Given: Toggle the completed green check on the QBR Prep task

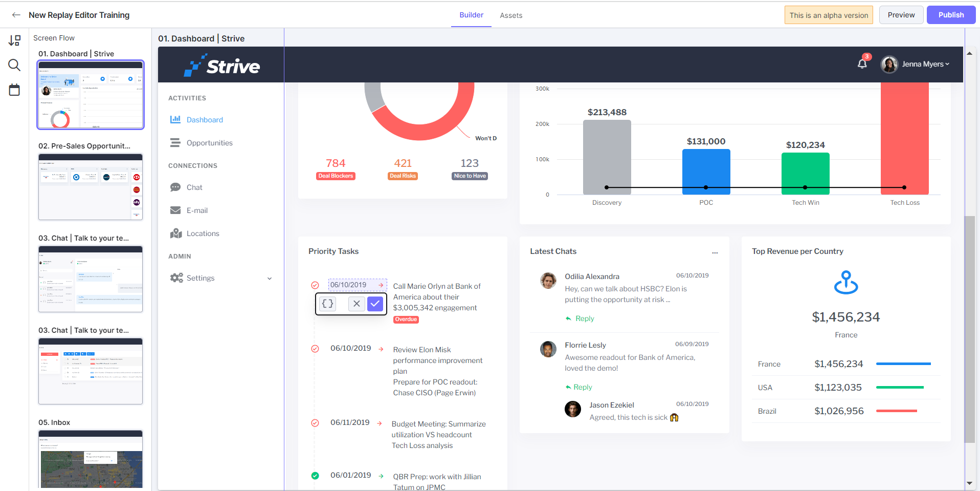Looking at the screenshot, I should coord(315,476).
